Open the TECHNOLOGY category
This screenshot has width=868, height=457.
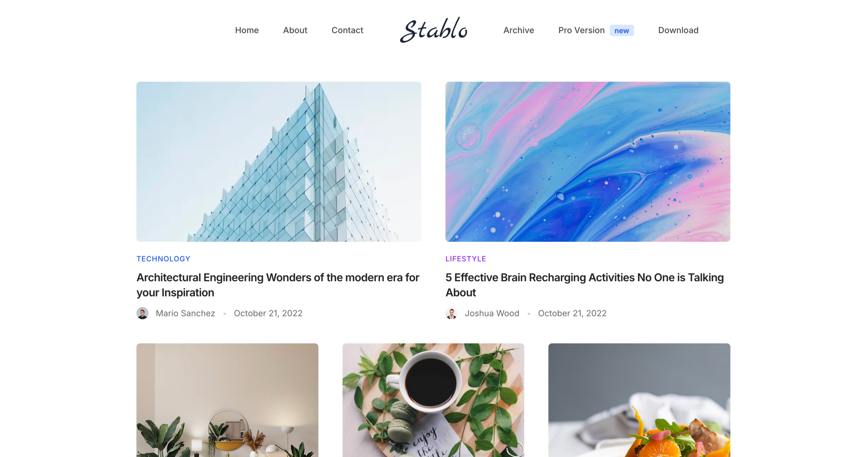pos(163,259)
